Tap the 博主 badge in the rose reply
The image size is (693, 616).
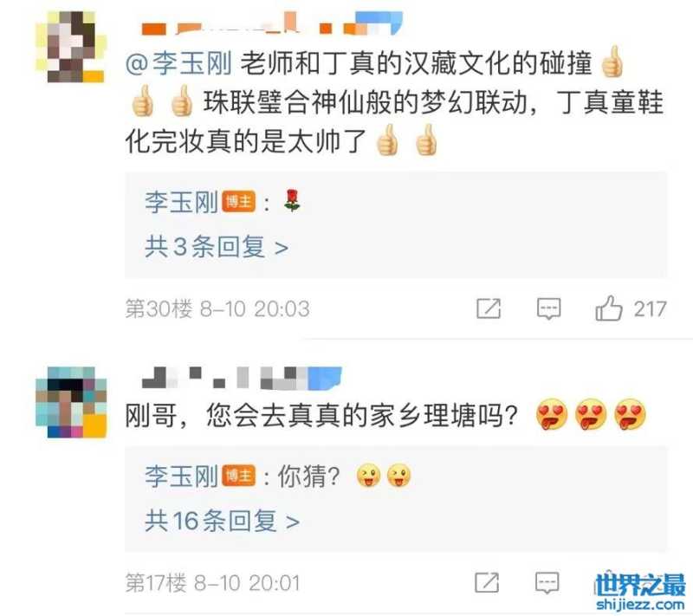click(239, 202)
